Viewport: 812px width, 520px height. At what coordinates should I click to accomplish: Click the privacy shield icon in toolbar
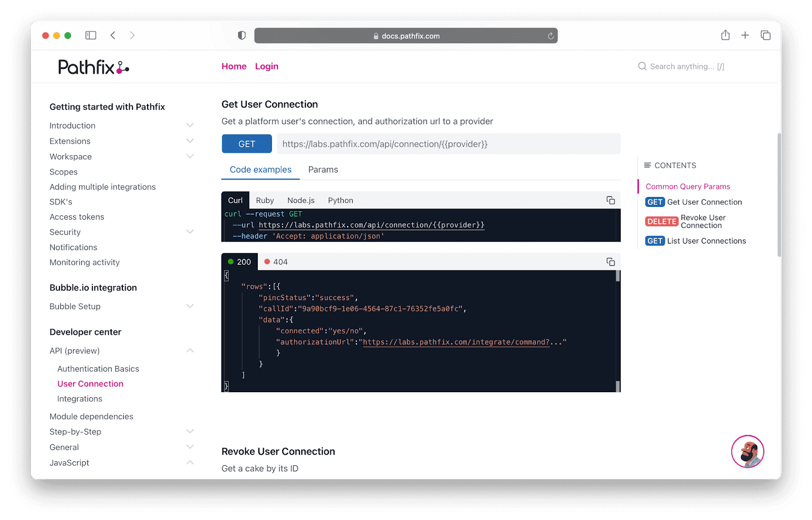242,35
